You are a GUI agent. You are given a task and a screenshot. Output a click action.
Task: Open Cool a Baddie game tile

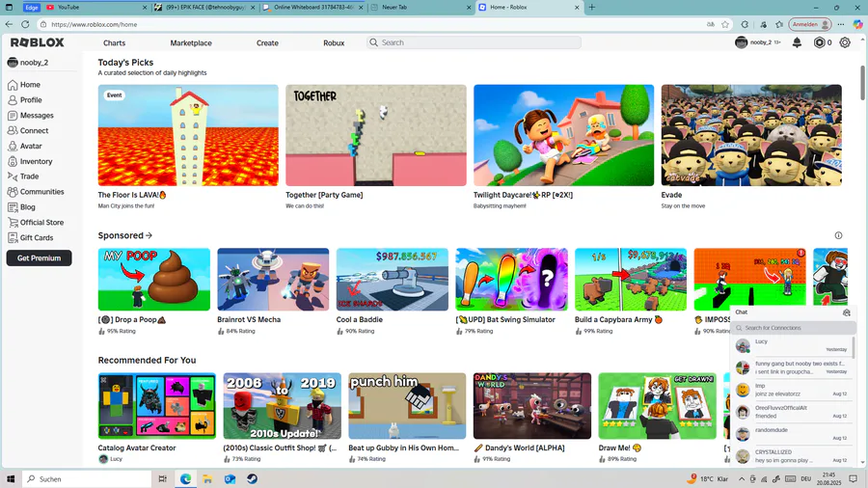click(x=393, y=280)
